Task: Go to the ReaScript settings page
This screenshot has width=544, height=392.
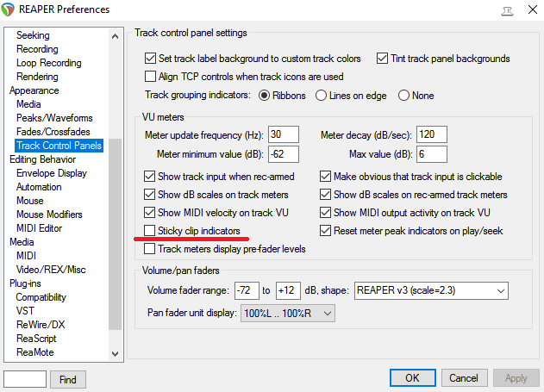Action: coord(37,339)
